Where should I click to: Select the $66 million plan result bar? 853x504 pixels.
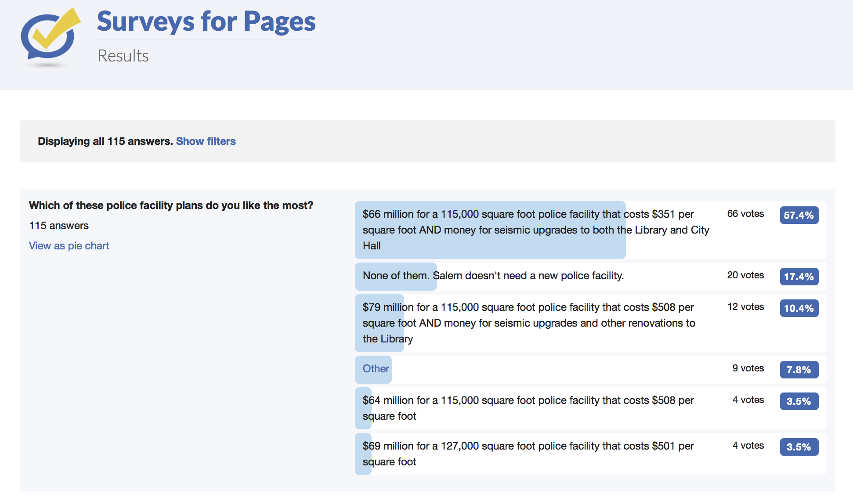pos(490,230)
